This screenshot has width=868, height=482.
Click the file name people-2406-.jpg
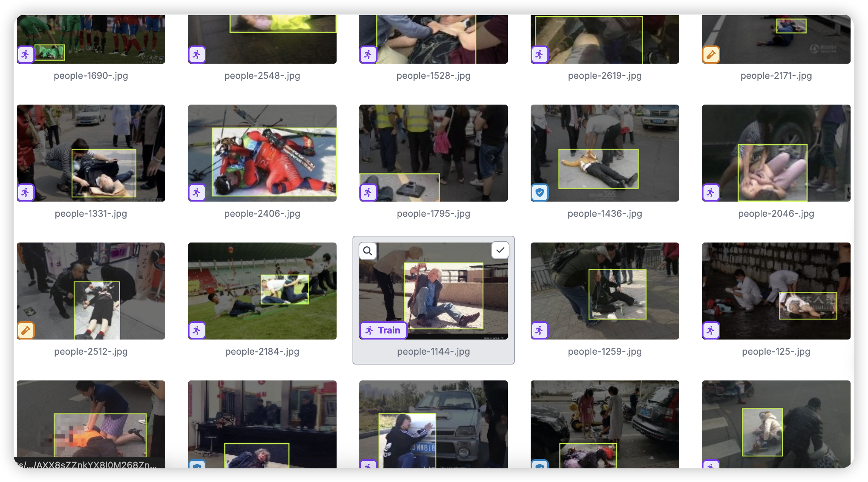tap(262, 214)
